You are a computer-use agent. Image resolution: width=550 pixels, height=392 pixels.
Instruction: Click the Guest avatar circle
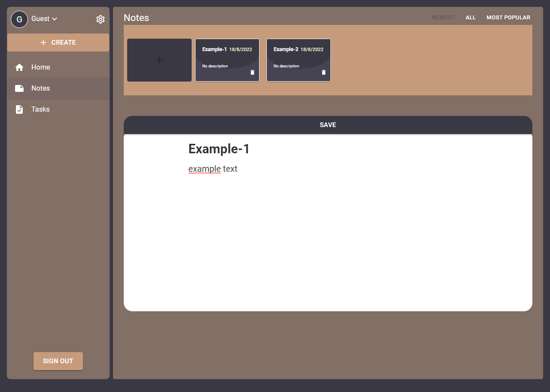tap(19, 19)
